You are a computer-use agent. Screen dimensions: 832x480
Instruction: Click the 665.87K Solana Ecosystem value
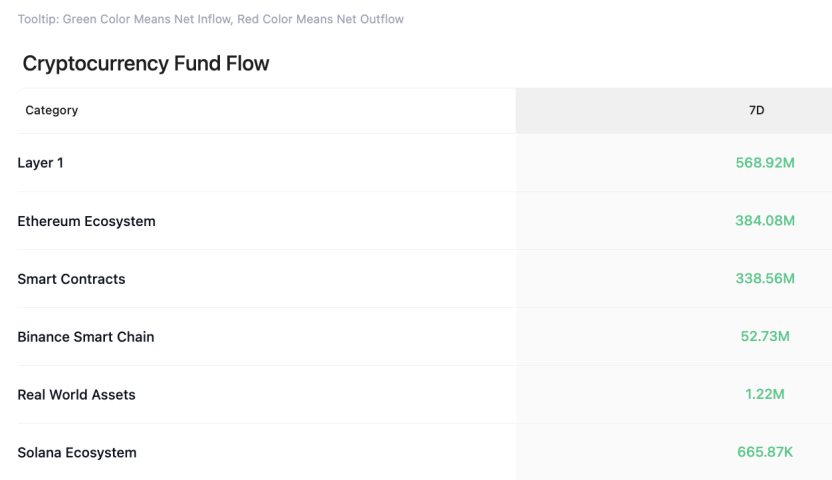click(765, 452)
